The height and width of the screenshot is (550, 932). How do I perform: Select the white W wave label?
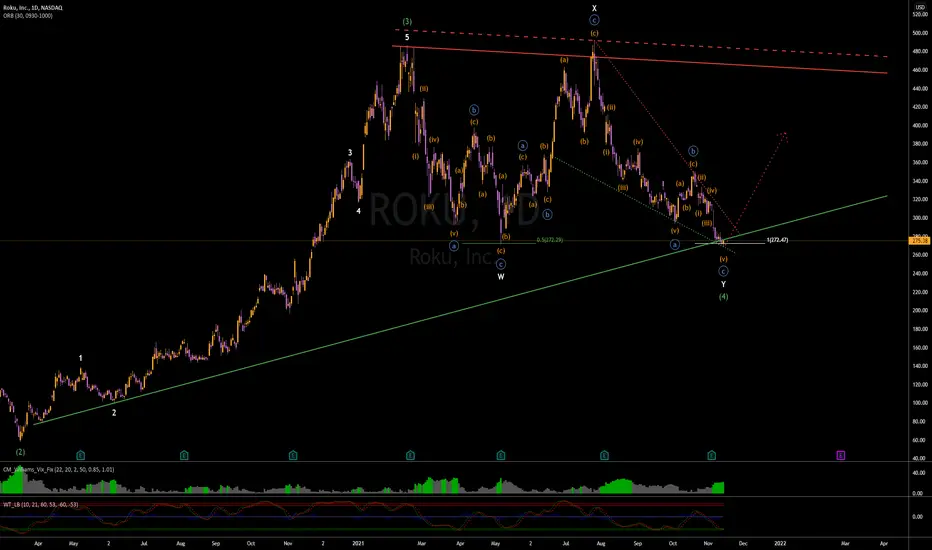pyautogui.click(x=501, y=277)
